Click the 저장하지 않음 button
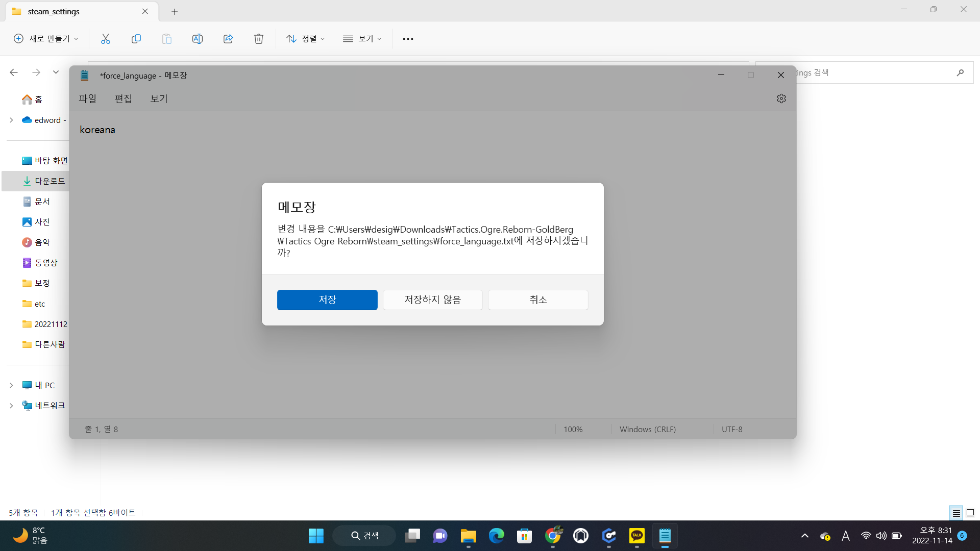980x551 pixels. 432,300
